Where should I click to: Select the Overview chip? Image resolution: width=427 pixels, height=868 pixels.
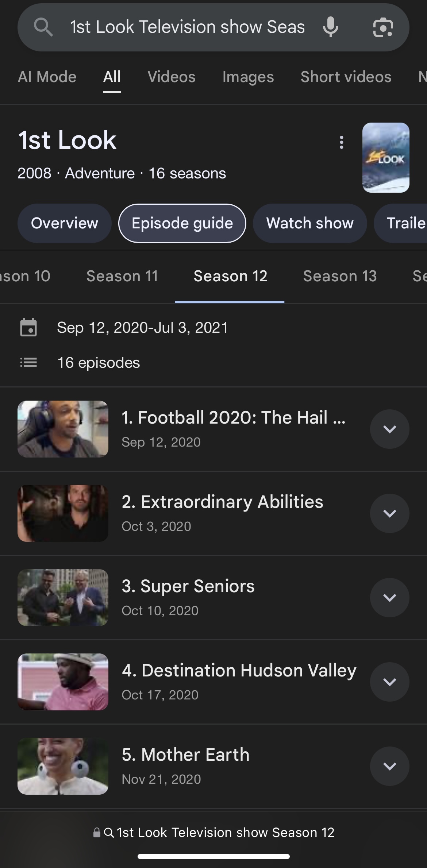[x=65, y=223]
